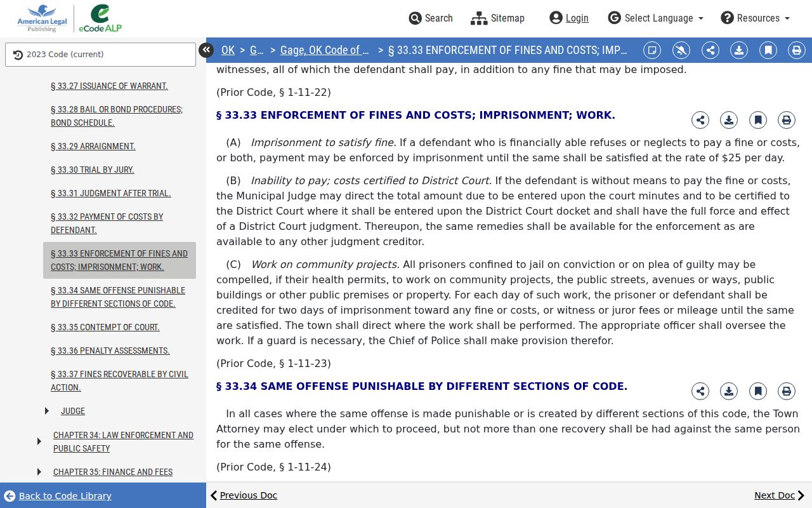Open the Resources dropdown menu
Viewport: 812px width, 508px height.
[x=755, y=18]
